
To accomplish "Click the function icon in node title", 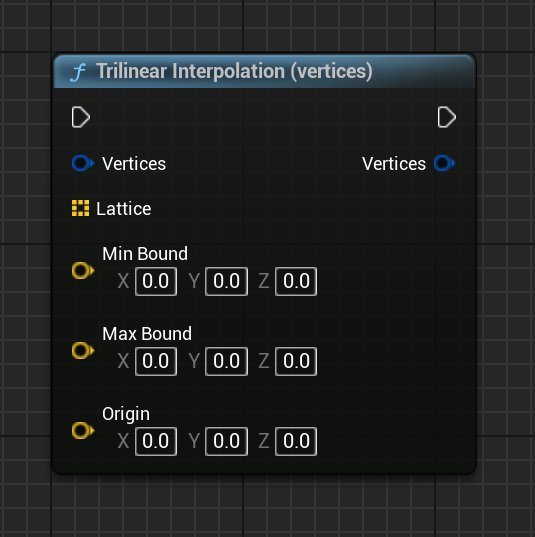I will (x=78, y=72).
